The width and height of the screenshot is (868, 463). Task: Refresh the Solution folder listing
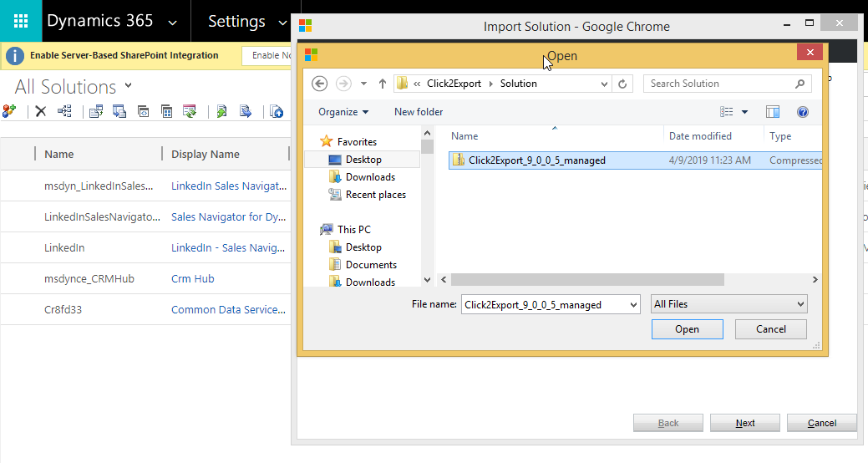point(622,84)
